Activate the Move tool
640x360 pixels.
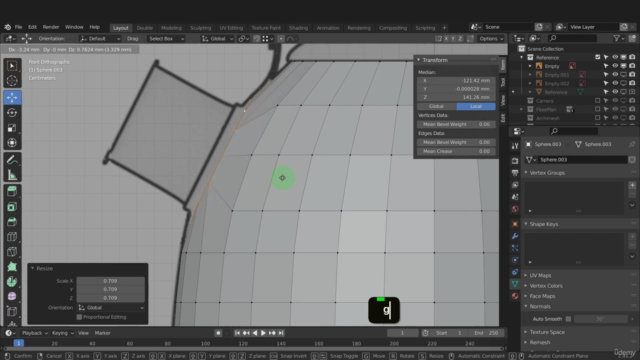coord(12,97)
